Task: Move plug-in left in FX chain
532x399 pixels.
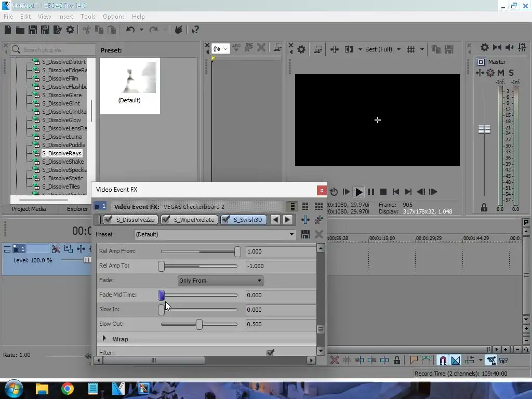Action: click(275, 220)
